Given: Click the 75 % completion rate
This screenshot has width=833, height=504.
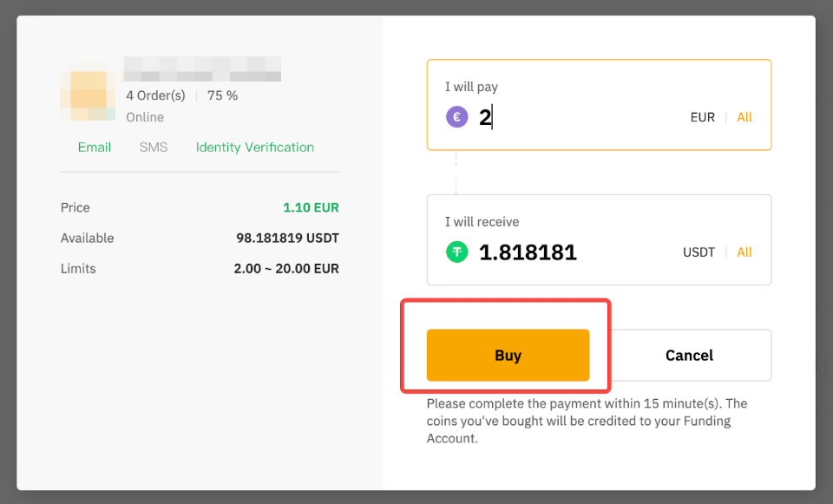Looking at the screenshot, I should coord(222,95).
